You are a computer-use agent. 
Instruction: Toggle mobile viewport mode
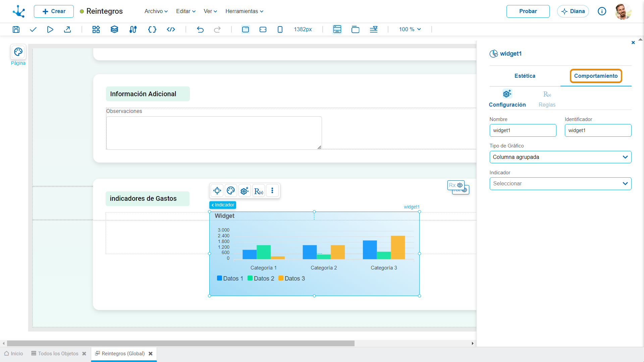tap(280, 29)
